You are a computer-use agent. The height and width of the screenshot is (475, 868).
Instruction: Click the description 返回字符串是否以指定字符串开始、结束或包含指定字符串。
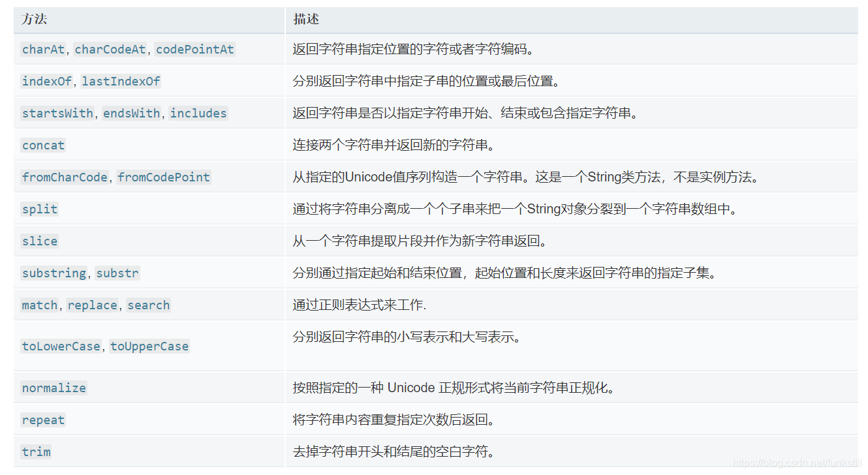tap(466, 114)
